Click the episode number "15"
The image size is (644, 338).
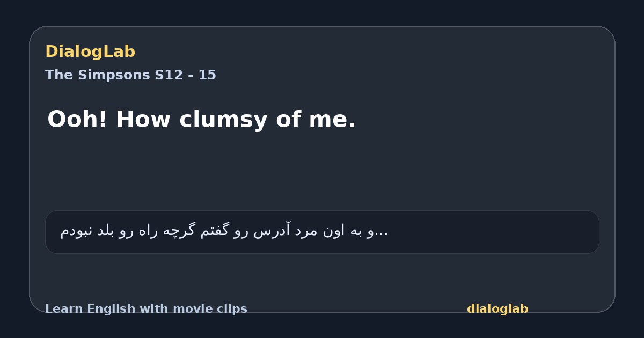207,75
